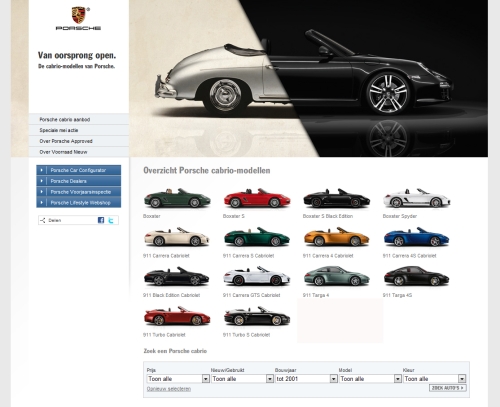Open the Prijs dropdown
The height and width of the screenshot is (407, 500).
[x=178, y=379]
